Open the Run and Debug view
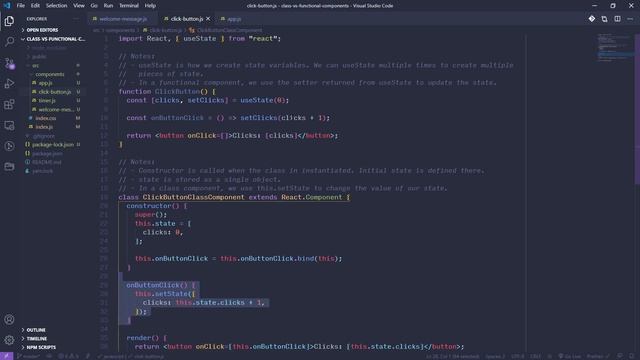640x360 pixels. click(9, 83)
